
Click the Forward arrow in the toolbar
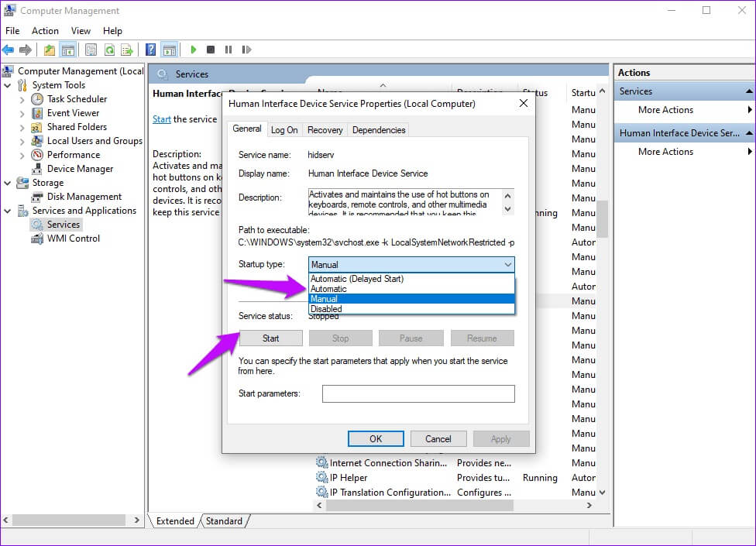coord(26,50)
